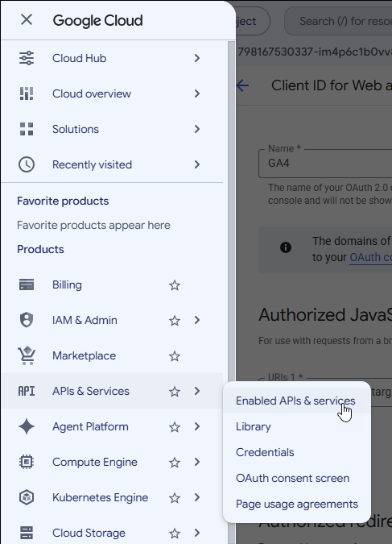This screenshot has height=544, width=392.
Task: Click the Products section heading
Action: point(40,249)
